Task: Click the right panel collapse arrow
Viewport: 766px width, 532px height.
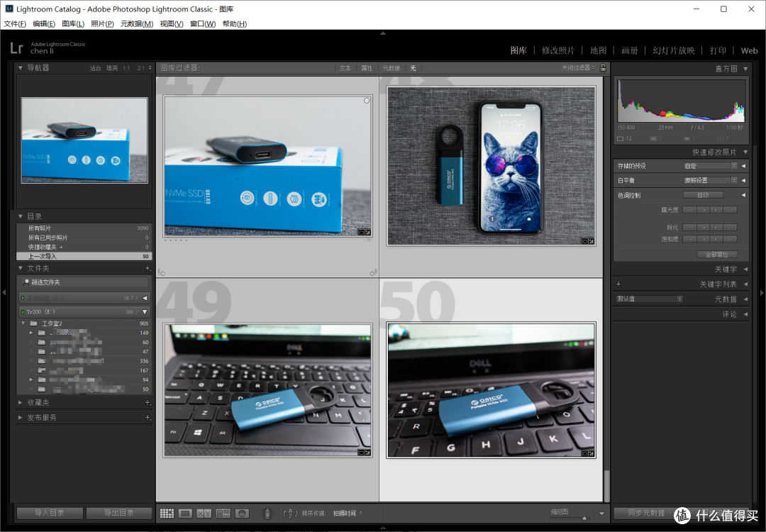Action: pos(762,293)
